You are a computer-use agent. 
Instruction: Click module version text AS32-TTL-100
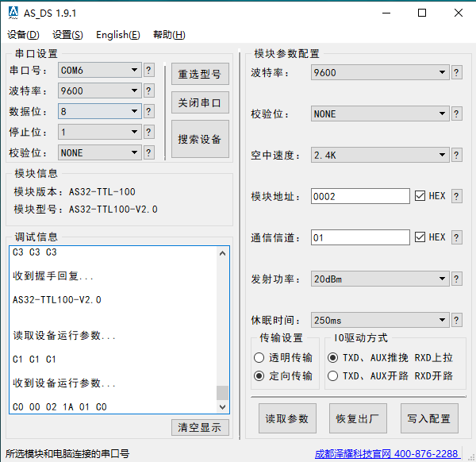pyautogui.click(x=102, y=191)
